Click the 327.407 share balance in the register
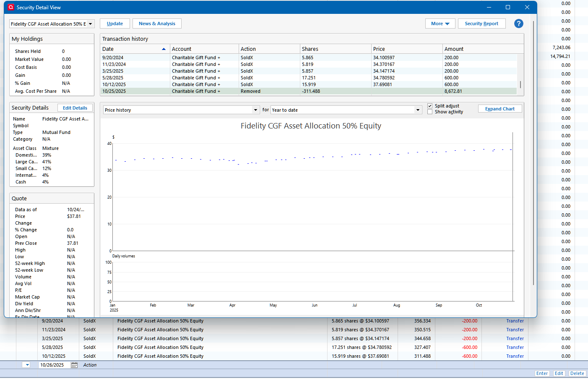This screenshot has width=588, height=380. [x=422, y=347]
